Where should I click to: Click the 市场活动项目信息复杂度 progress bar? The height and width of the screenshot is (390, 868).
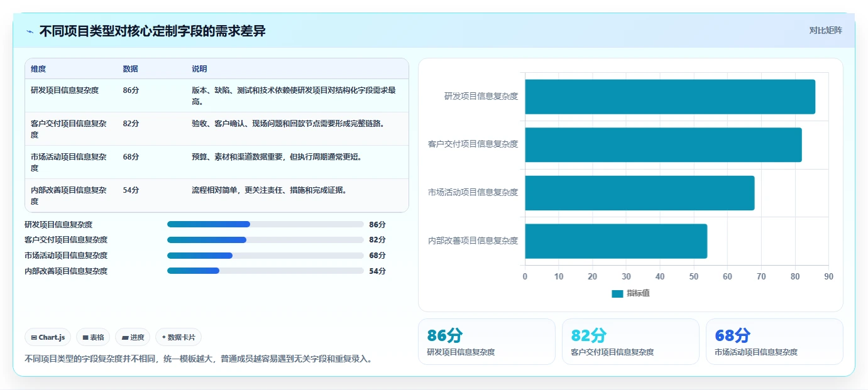265,256
